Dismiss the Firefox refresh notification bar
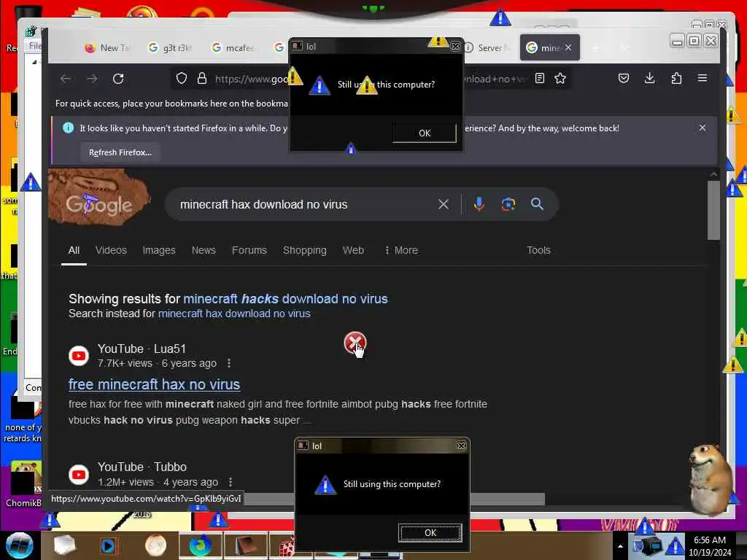Screen dimensions: 747x560 (703, 128)
